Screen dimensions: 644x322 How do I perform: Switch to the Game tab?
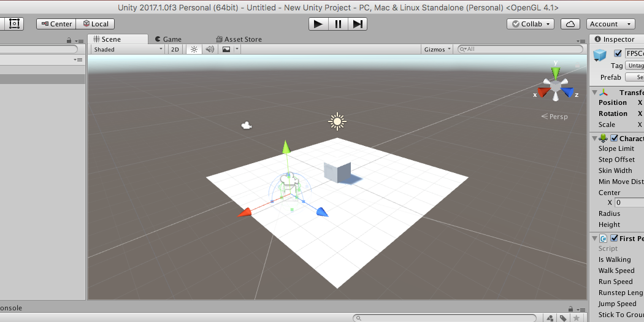coord(168,39)
